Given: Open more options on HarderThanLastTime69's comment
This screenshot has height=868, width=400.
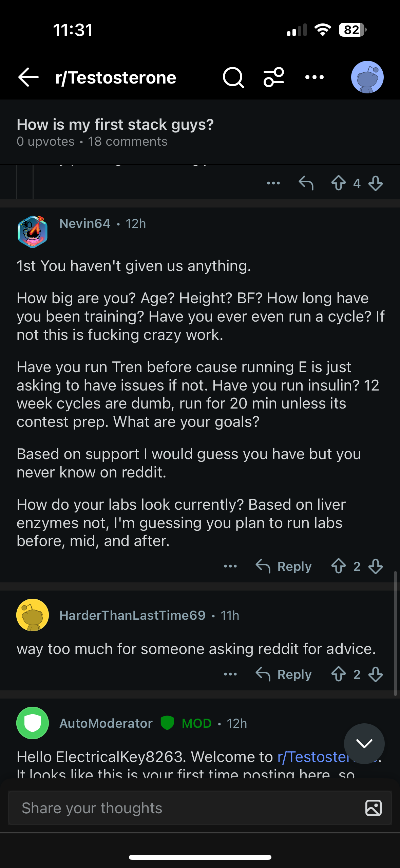Looking at the screenshot, I should 230,674.
